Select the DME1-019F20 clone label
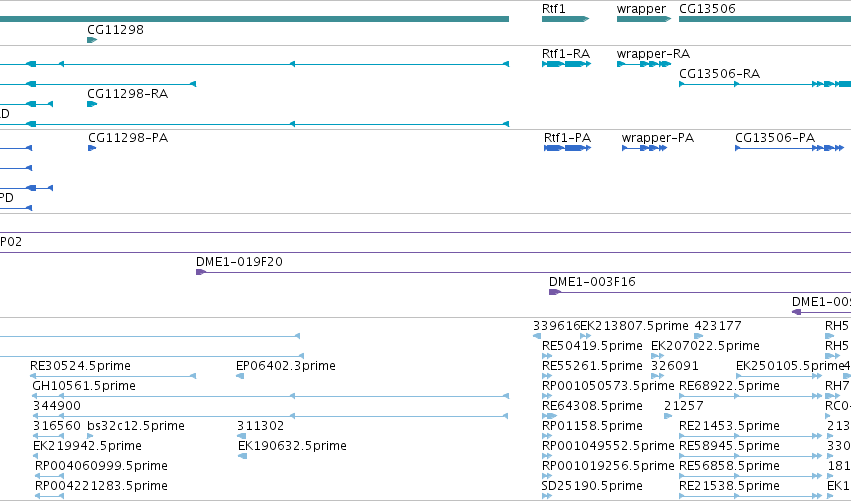Image resolution: width=851 pixels, height=501 pixels. [x=239, y=262]
